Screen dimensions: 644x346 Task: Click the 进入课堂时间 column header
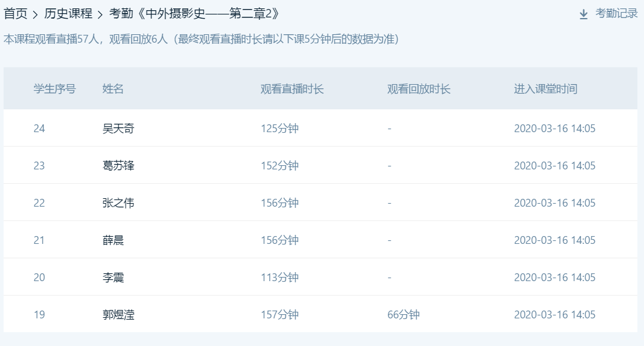coord(545,89)
